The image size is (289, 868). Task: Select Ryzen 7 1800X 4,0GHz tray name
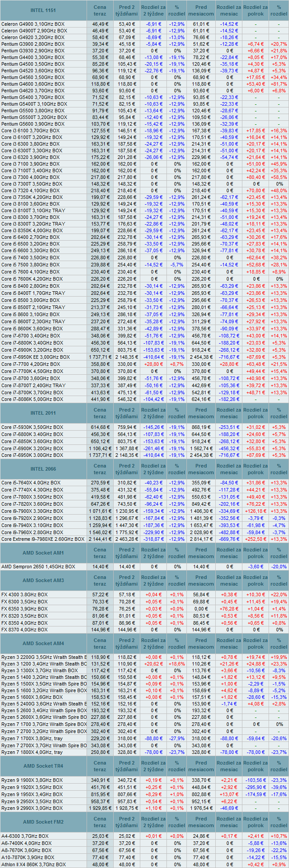coord(32,752)
